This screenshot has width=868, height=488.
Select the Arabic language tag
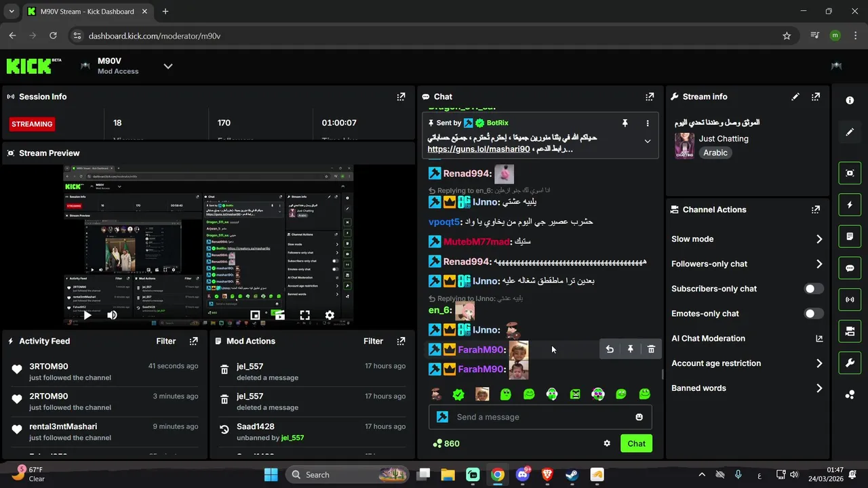715,152
